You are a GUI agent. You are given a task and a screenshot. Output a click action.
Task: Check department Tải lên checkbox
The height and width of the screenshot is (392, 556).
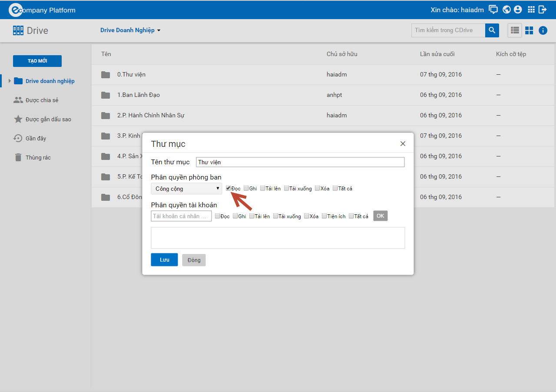click(x=263, y=188)
